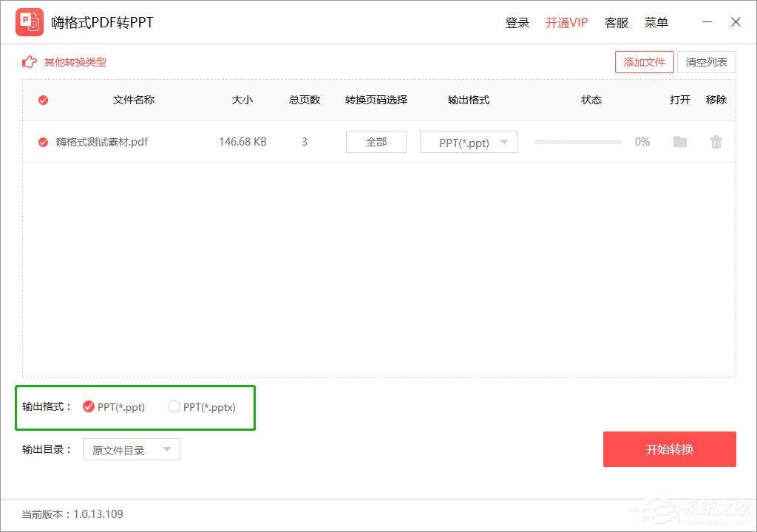Open the 全部 page range selector
The width and height of the screenshot is (757, 532).
376,142
